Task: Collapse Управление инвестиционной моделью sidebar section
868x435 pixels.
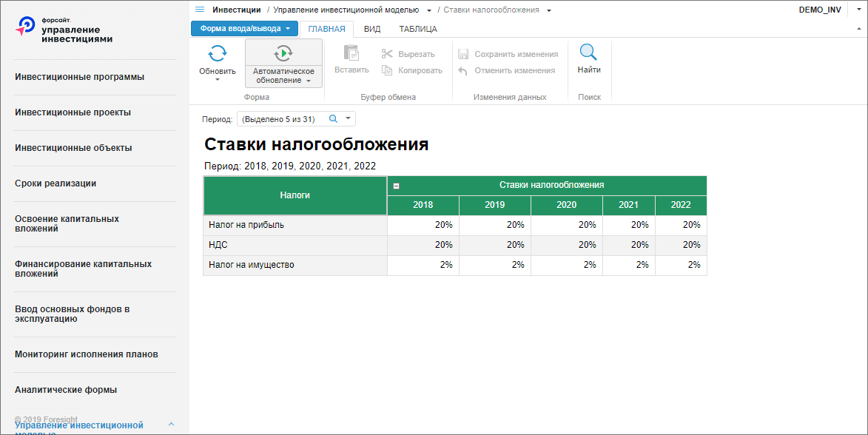Action: (171, 425)
